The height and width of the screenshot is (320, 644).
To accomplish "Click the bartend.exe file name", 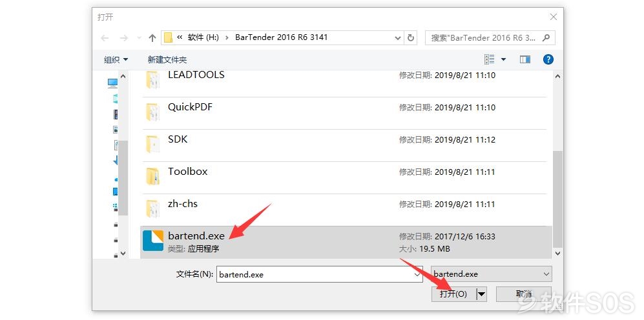I will (x=196, y=236).
